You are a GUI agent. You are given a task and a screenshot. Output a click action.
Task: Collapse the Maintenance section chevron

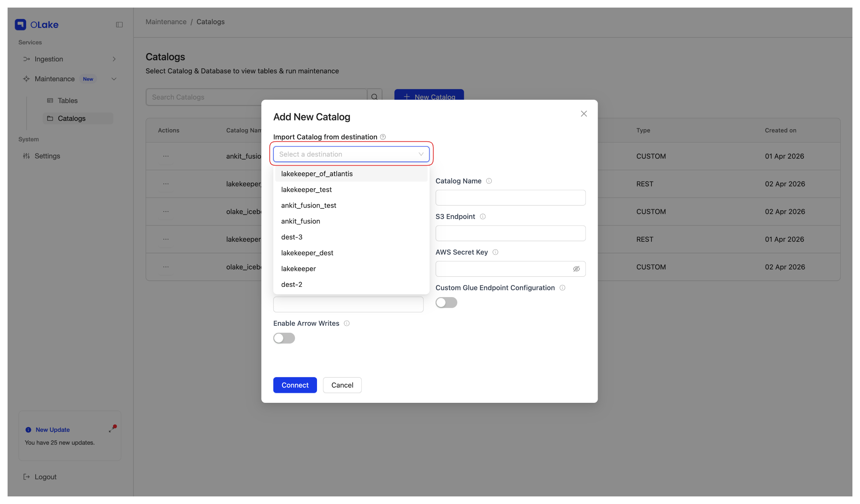coord(114,78)
